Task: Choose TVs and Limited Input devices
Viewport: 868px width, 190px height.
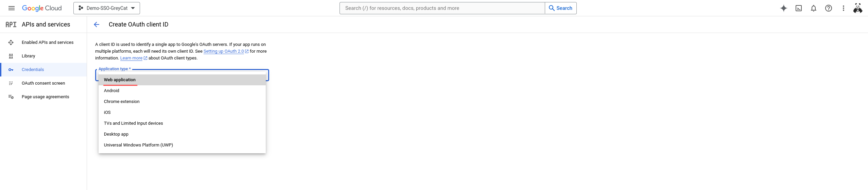Action: tap(182, 123)
